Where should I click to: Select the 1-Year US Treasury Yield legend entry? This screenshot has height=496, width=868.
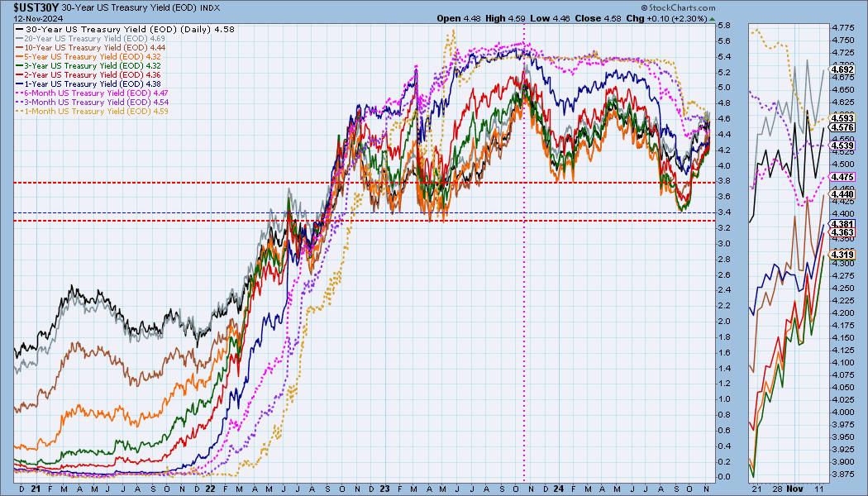tap(88, 84)
